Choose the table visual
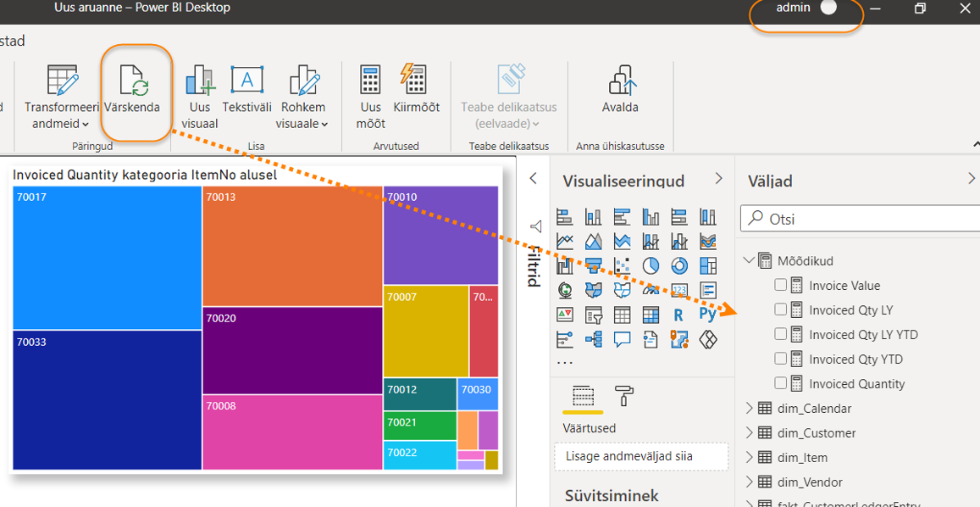Image resolution: width=980 pixels, height=507 pixels. [x=622, y=315]
